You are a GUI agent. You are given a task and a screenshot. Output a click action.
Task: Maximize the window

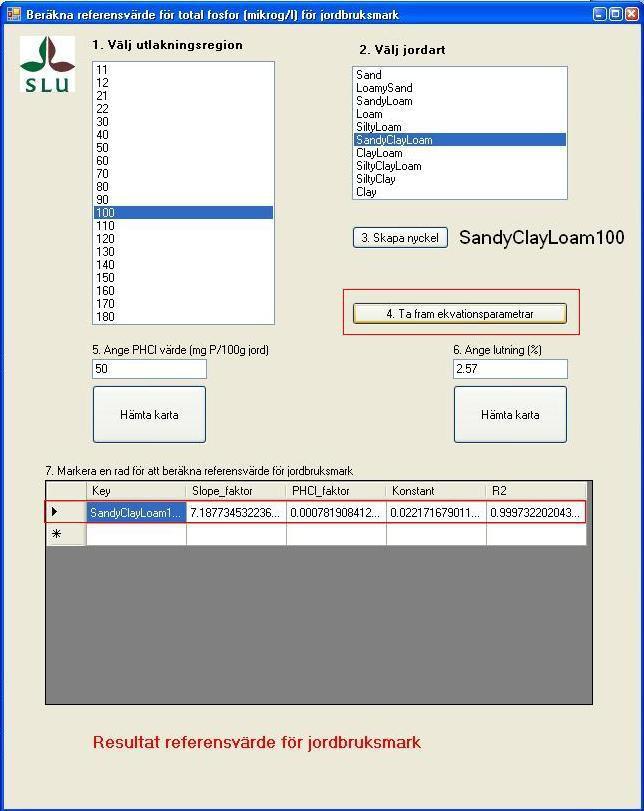[616, 14]
